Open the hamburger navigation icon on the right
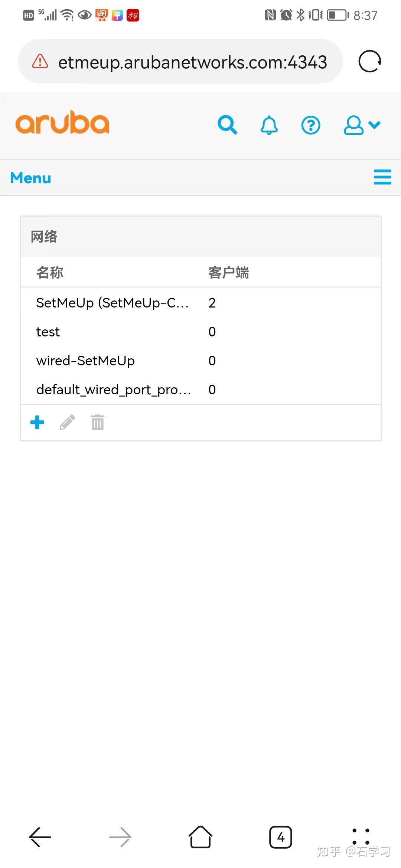Image resolution: width=401 pixels, height=868 pixels. coord(382,177)
